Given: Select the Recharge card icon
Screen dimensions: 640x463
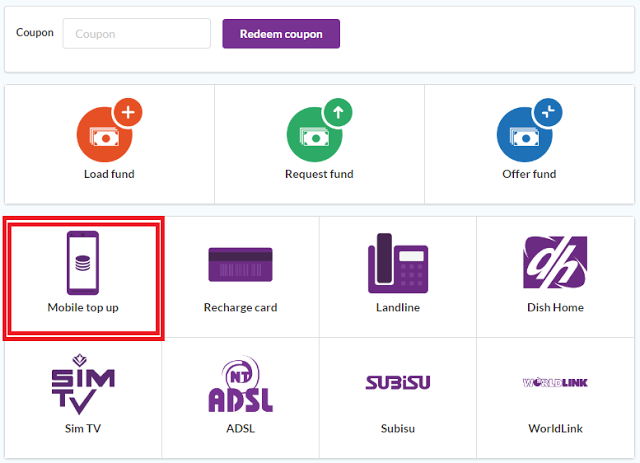Looking at the screenshot, I should pos(240,265).
